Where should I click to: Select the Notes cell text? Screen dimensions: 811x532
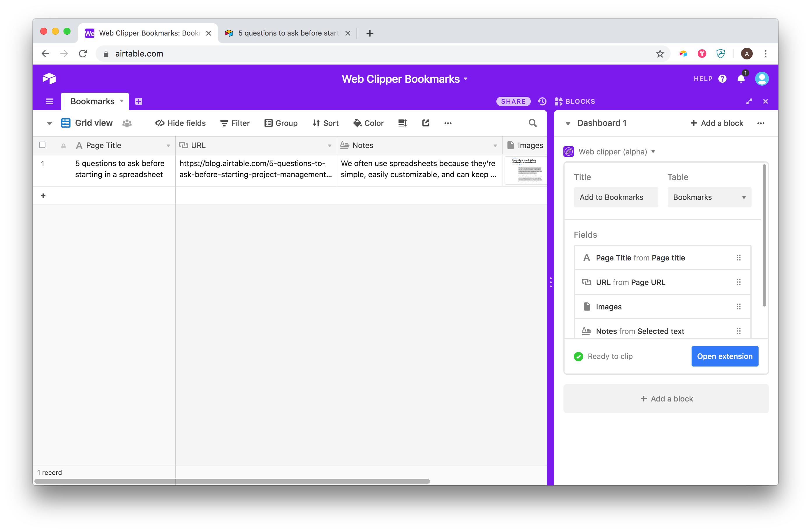tap(418, 169)
